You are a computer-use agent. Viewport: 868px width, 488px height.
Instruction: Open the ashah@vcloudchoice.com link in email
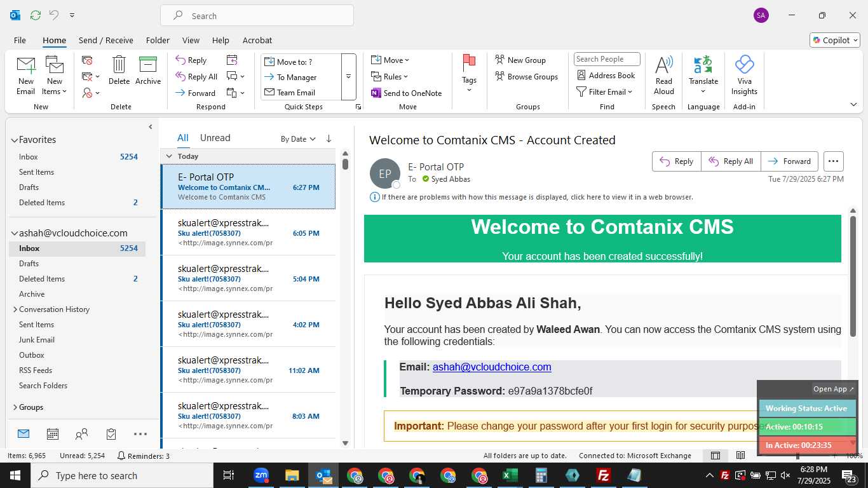tap(492, 367)
